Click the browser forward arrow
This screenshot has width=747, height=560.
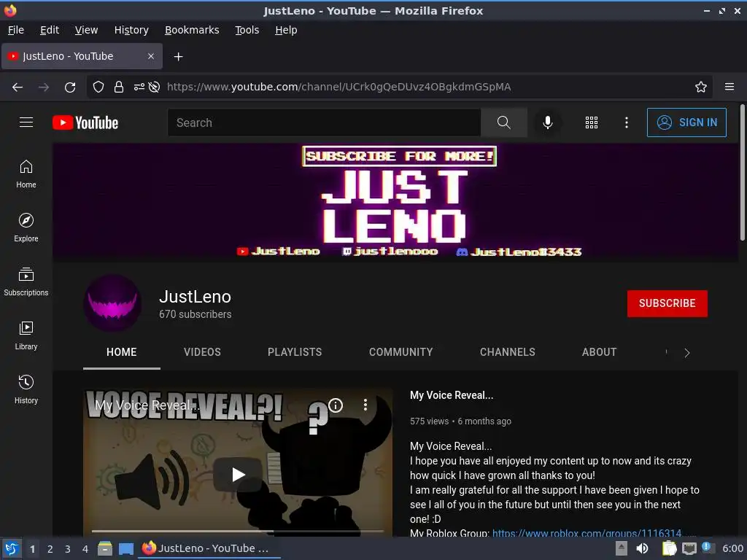click(x=44, y=87)
